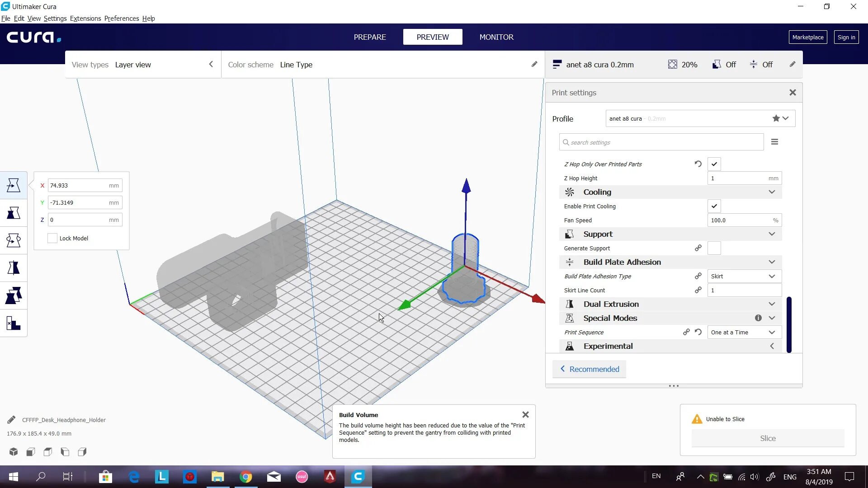This screenshot has width=868, height=488.
Task: Click the Slice button
Action: pos(768,438)
